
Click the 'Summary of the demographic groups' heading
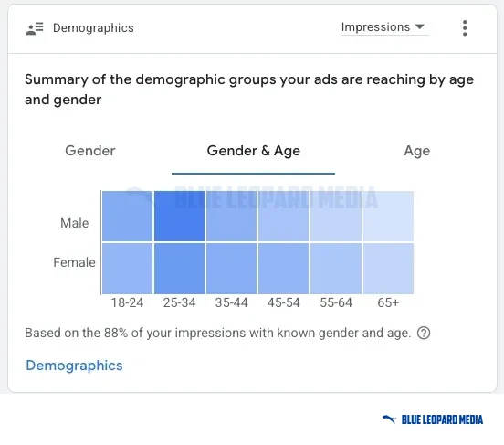(x=249, y=90)
